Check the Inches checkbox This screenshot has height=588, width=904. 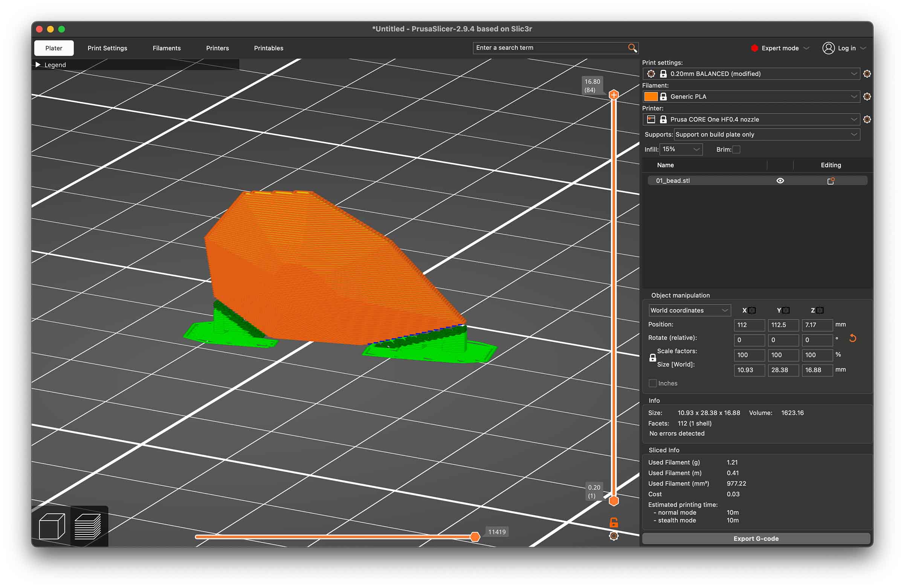652,383
